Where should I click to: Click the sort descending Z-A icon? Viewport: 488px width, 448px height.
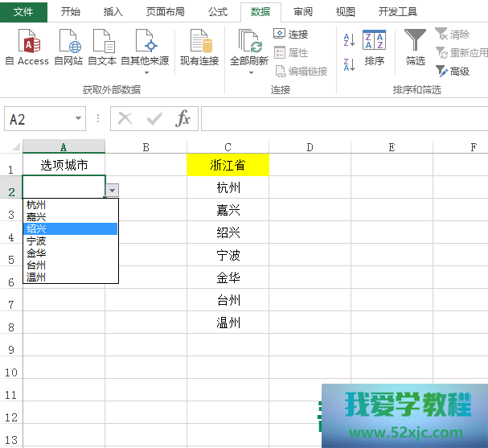[x=349, y=64]
